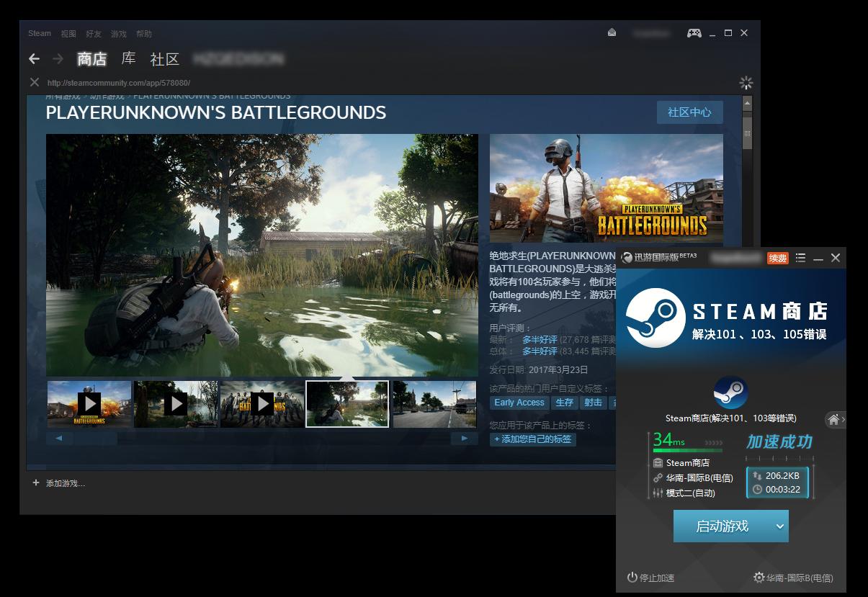This screenshot has width=868, height=597.
Task: Click the 启动游戏 button
Action: (x=722, y=526)
